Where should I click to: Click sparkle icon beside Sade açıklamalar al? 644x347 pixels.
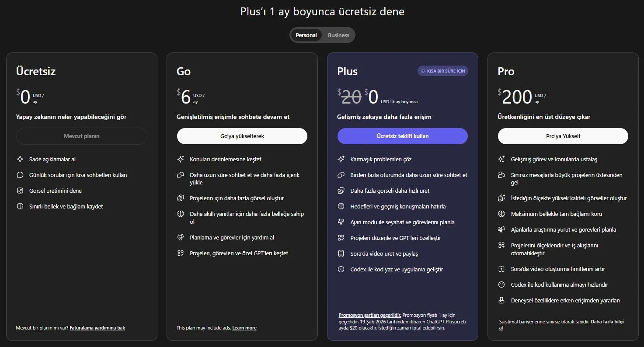(x=20, y=160)
